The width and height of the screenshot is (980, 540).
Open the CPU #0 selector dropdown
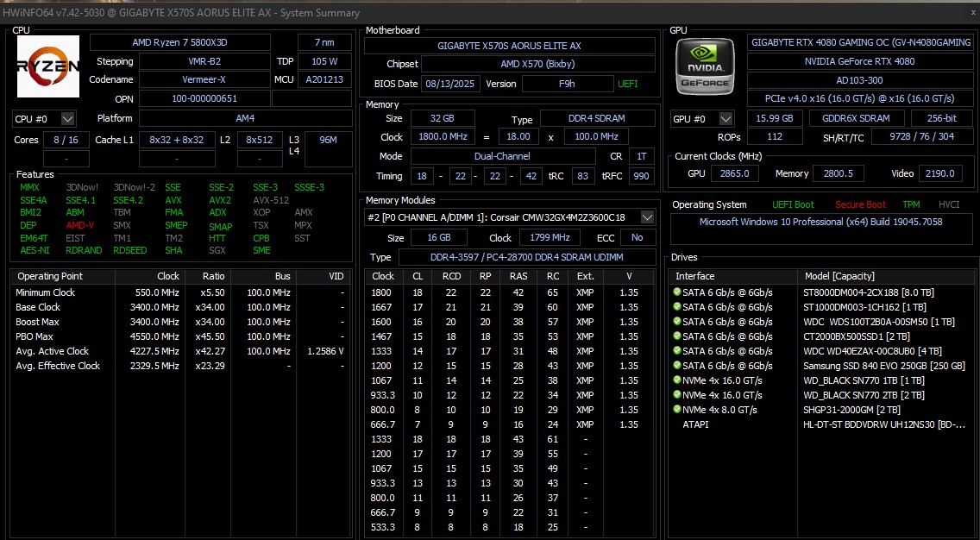pyautogui.click(x=68, y=119)
